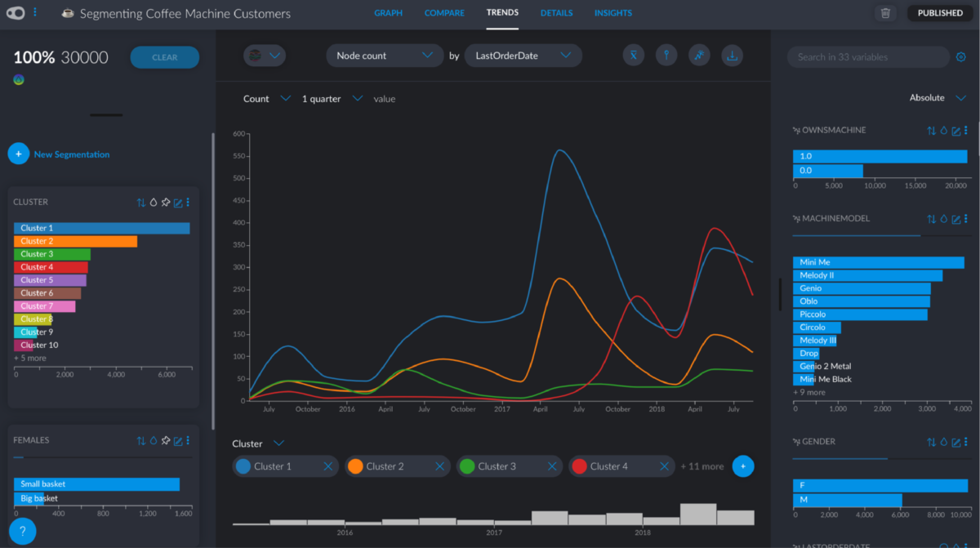
Task: Open the kebab menu on MACHINEMODEL panel
Action: click(x=967, y=218)
